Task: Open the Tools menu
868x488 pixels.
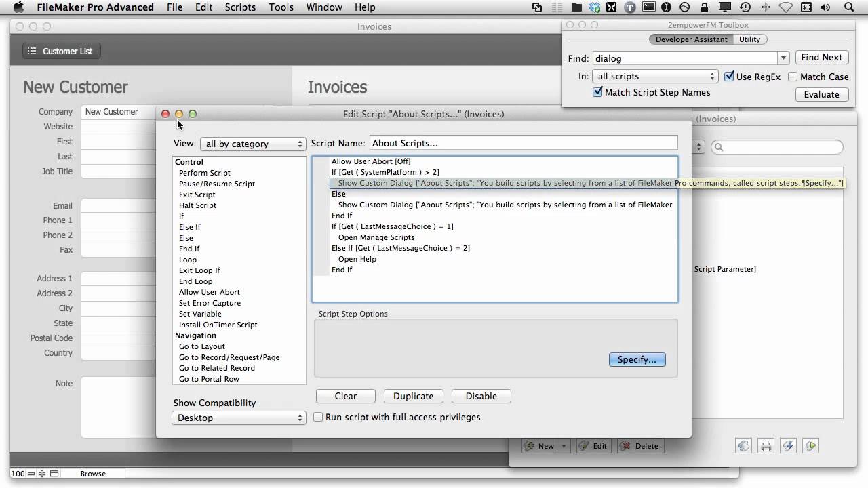Action: pos(281,7)
